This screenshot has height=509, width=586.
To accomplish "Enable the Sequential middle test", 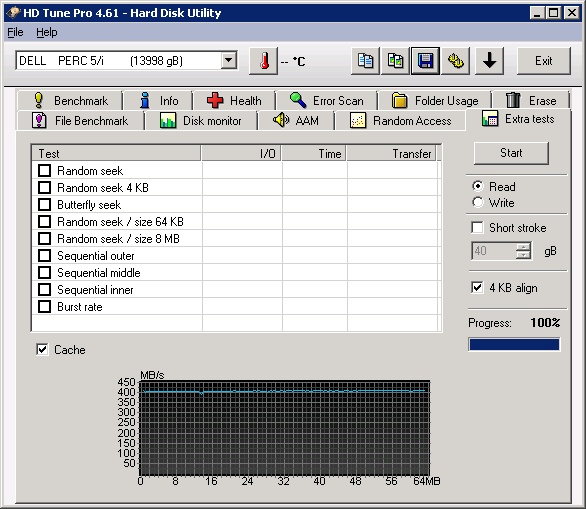I will click(44, 272).
